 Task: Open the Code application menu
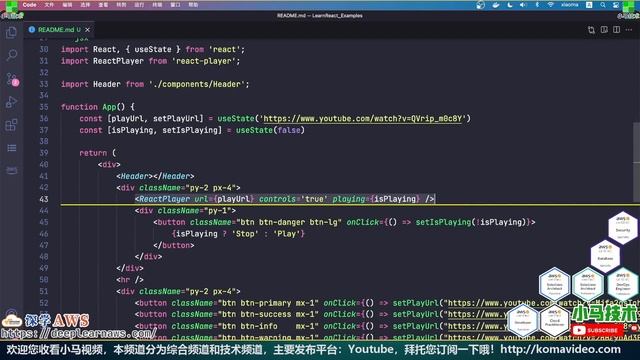(29, 5)
